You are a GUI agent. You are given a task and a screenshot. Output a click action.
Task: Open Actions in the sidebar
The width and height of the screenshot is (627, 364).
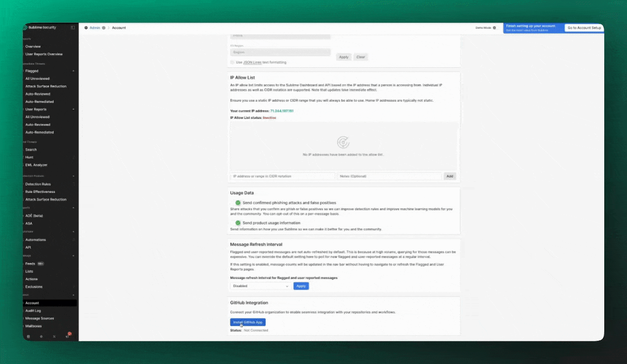tap(31, 279)
